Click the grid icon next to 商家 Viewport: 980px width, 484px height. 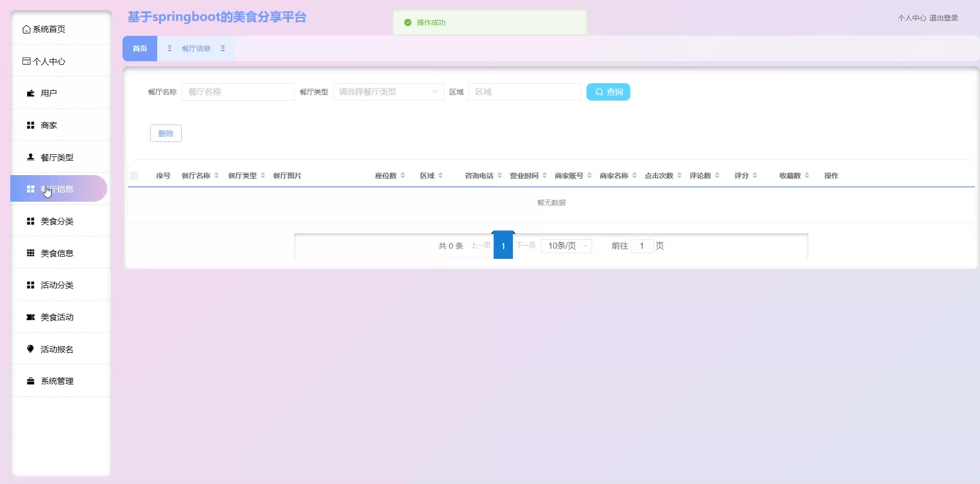pos(31,126)
